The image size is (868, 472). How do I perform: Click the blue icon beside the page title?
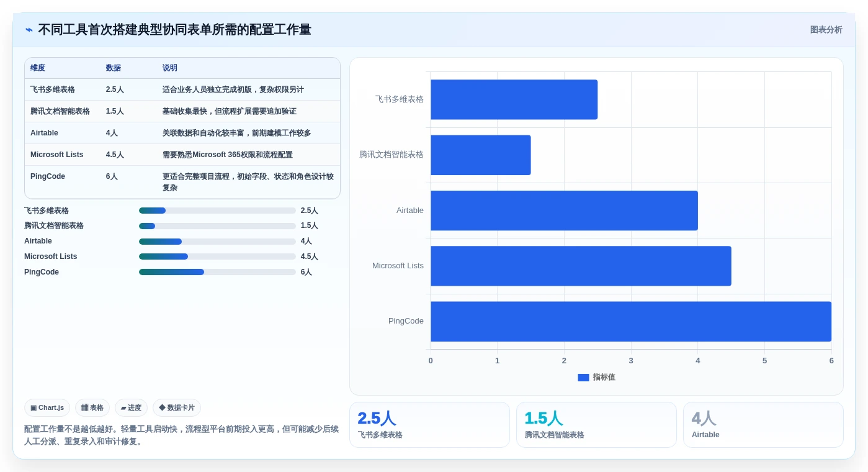coord(29,30)
